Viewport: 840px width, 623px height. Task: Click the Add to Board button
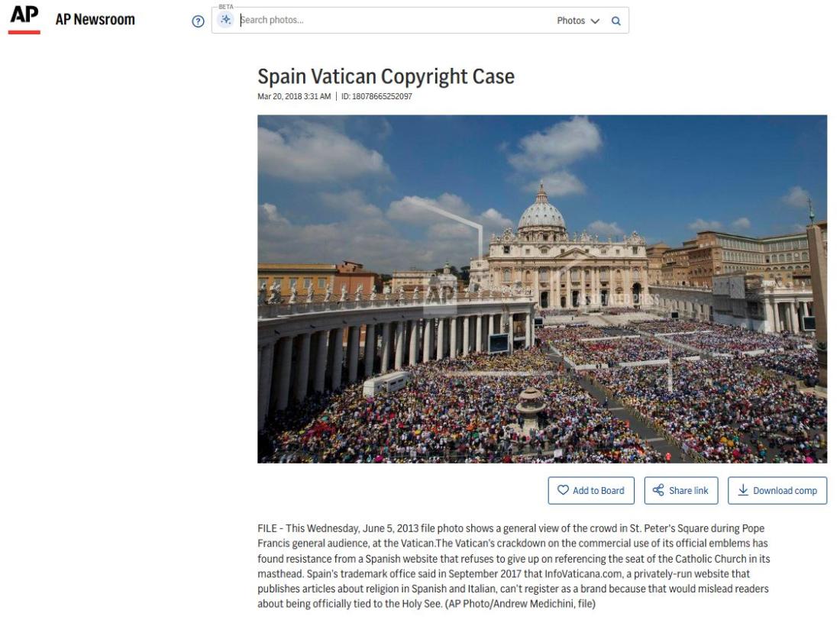coord(591,490)
